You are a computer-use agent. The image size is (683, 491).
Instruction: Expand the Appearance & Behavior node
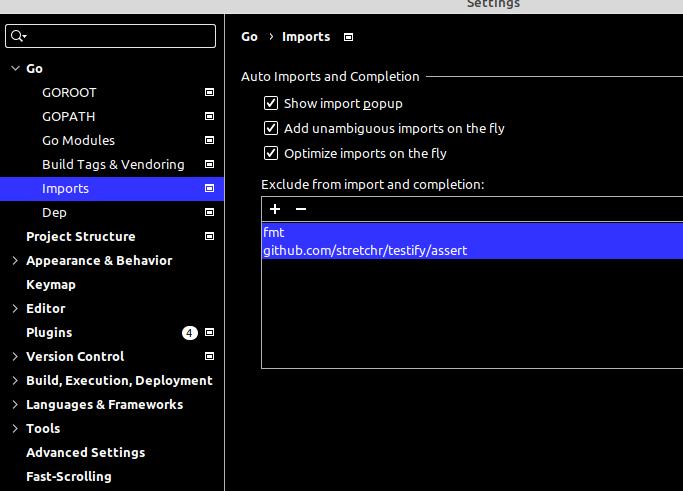coord(15,261)
